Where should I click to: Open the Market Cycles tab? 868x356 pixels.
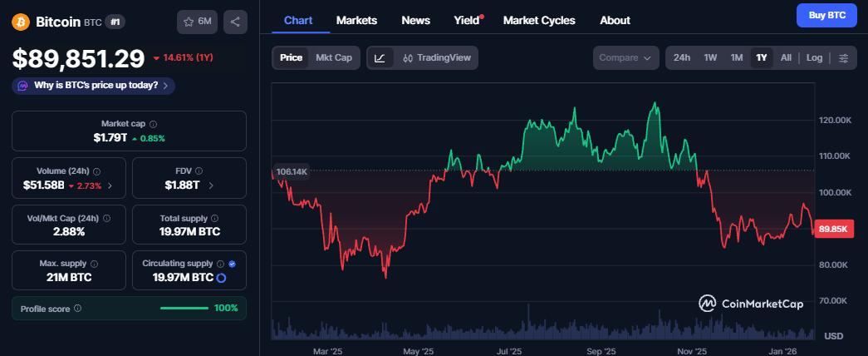(x=539, y=20)
